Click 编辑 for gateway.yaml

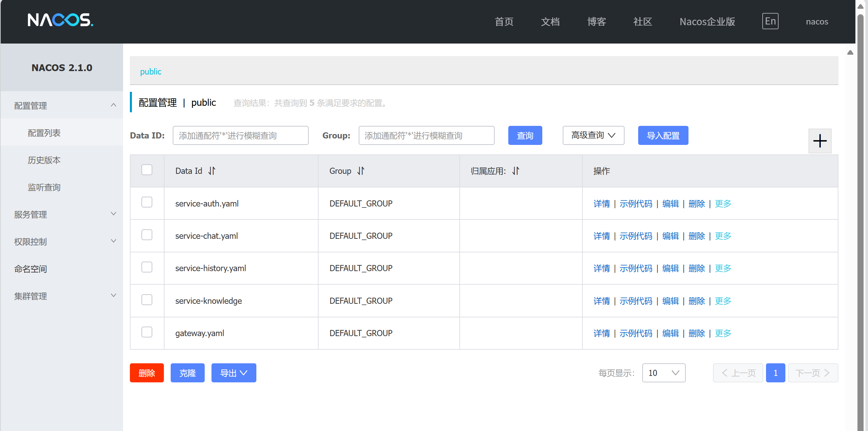point(670,333)
